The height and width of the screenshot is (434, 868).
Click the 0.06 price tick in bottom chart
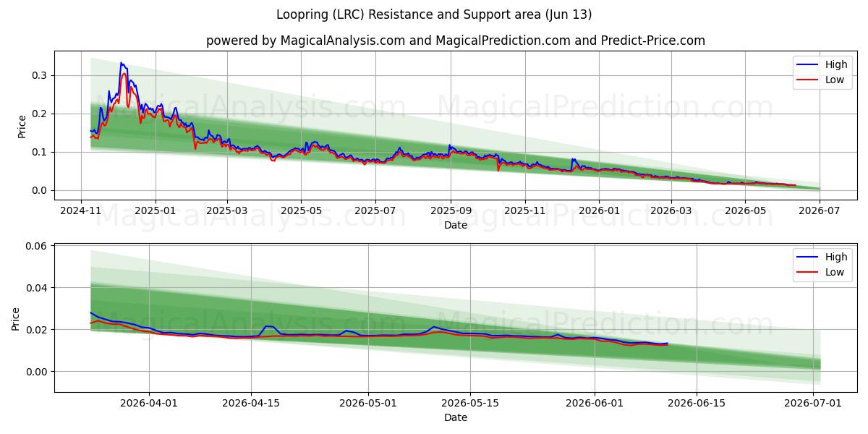click(37, 246)
